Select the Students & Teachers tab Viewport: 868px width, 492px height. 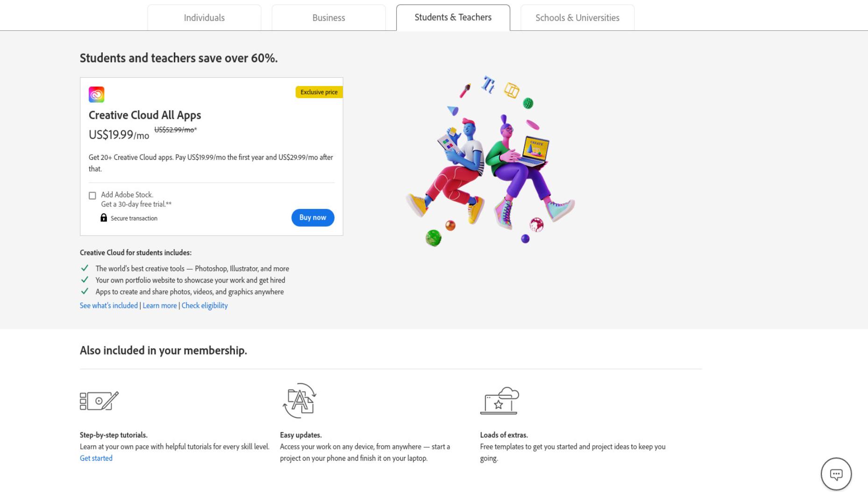click(453, 18)
